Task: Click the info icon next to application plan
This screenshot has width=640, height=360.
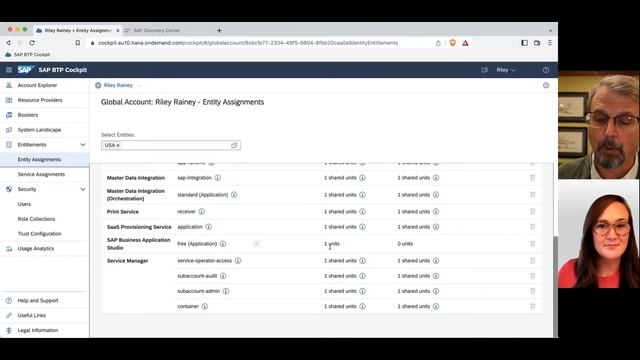Action: click(209, 227)
